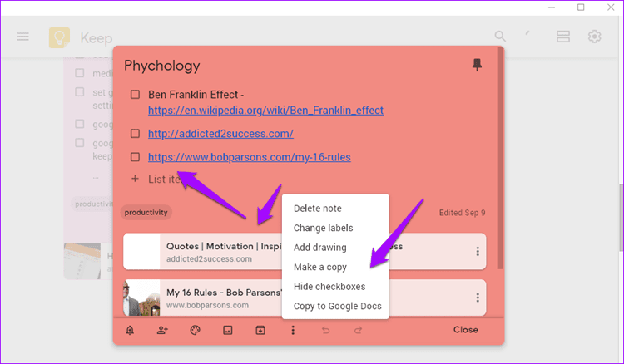The height and width of the screenshot is (364, 624).
Task: Open the Ben Franklin effect Wikipedia link
Action: [x=266, y=111]
